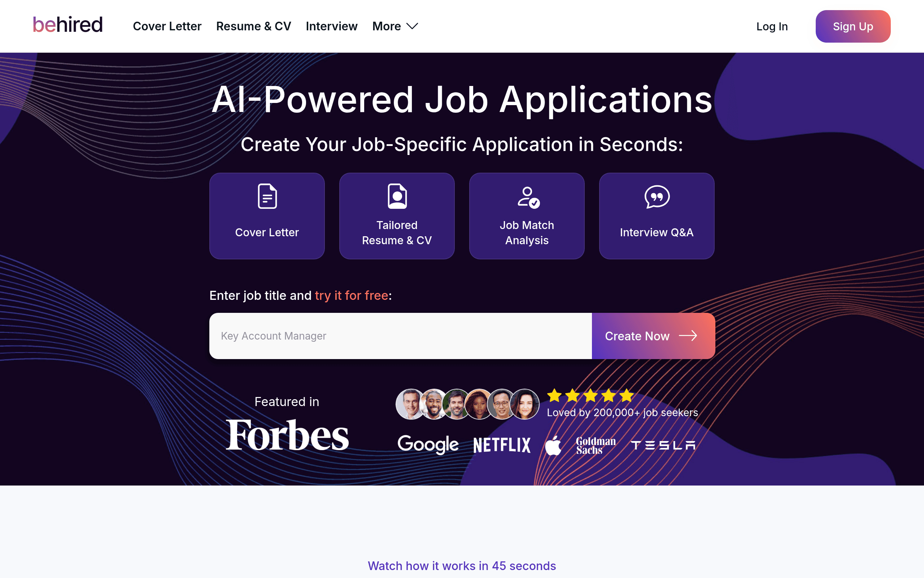Select the Job Match Analysis card label
The image size is (924, 578).
(527, 232)
